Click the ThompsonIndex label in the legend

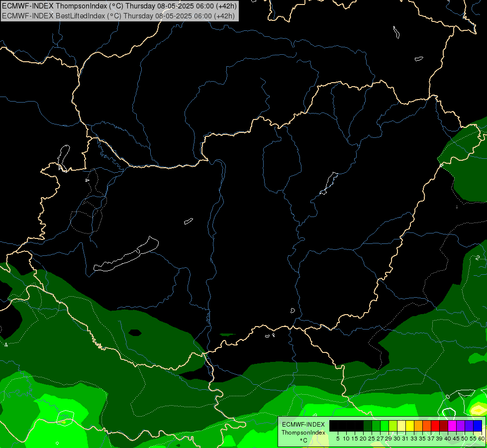pos(303,433)
